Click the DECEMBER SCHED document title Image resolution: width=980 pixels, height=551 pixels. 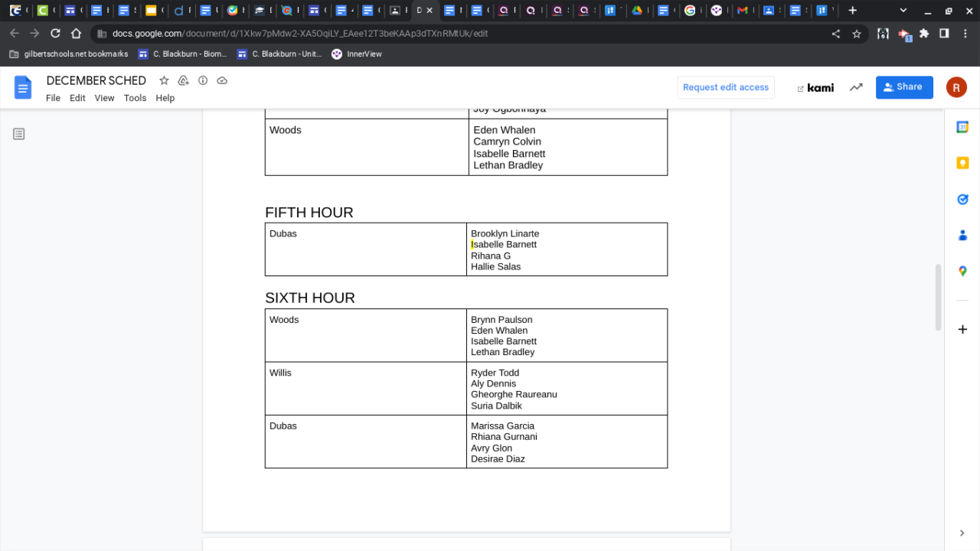coord(96,80)
